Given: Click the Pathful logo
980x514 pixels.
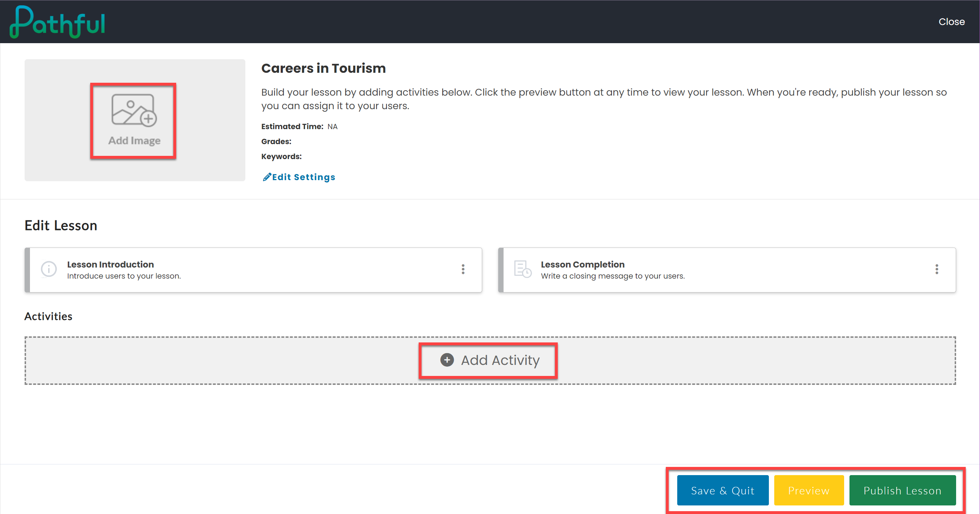Looking at the screenshot, I should point(57,22).
